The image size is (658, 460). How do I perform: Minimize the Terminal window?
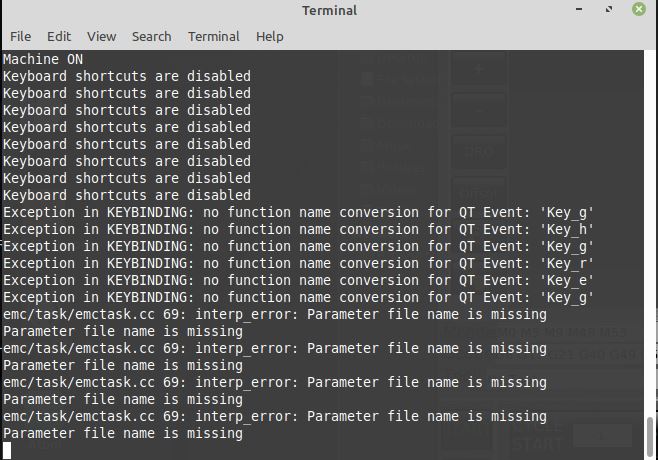pyautogui.click(x=579, y=9)
